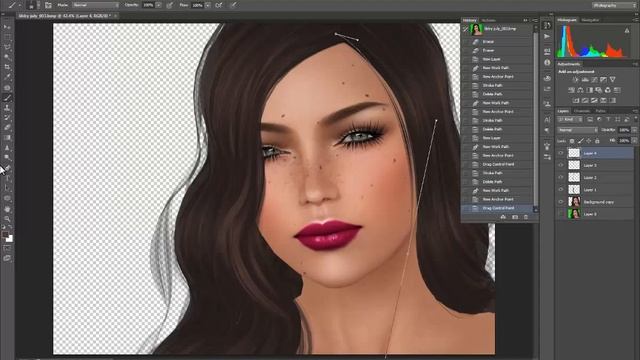Toggle Quick Mask mode icon
Screen dimensions: 640x360
[7, 248]
